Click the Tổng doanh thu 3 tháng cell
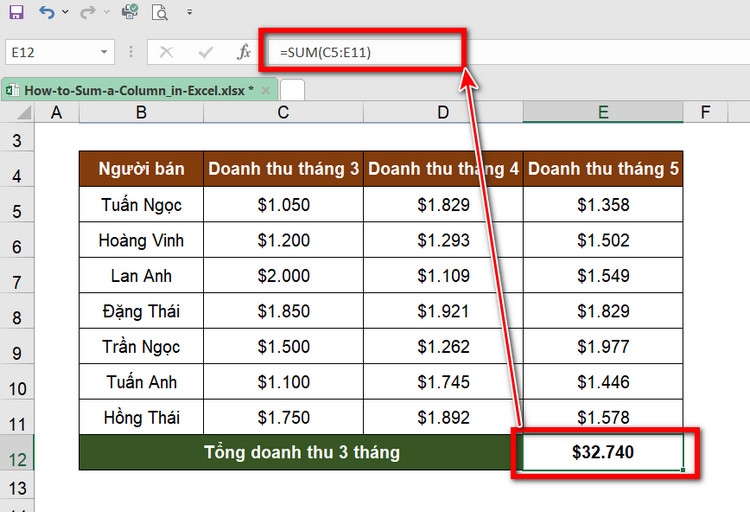 [301, 452]
